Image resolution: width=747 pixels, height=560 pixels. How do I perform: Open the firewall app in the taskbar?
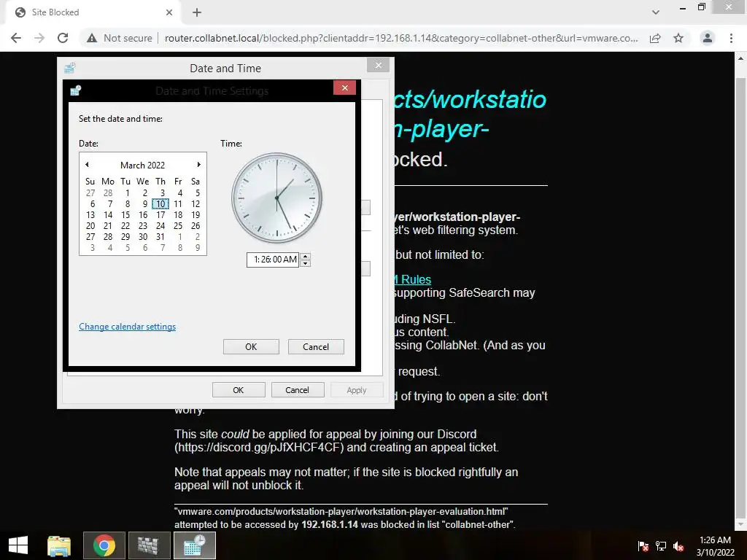click(x=149, y=545)
